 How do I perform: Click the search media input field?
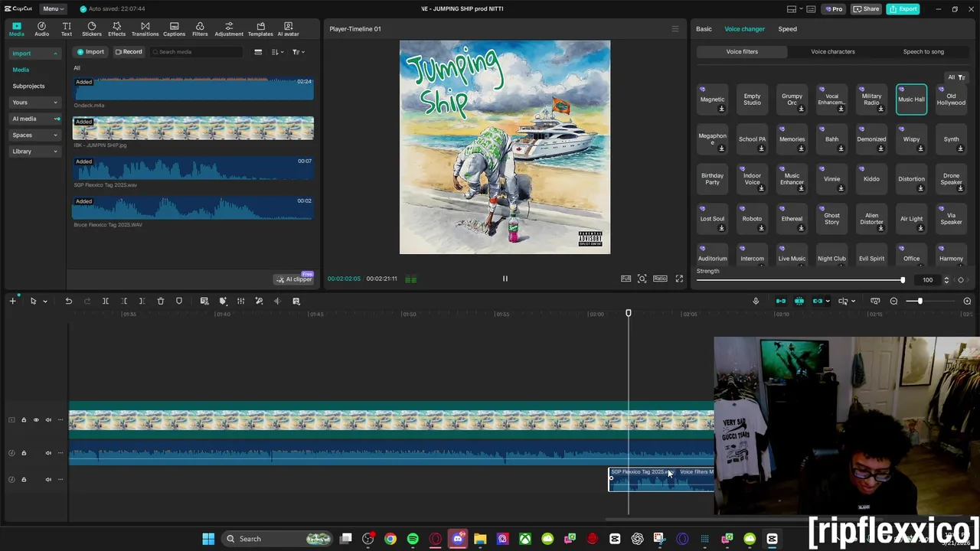(196, 52)
